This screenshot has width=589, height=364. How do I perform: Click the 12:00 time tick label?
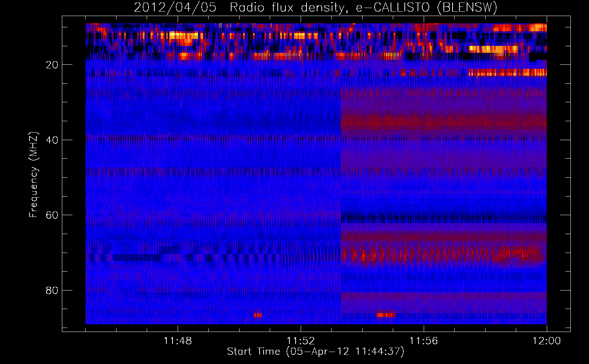(x=547, y=341)
